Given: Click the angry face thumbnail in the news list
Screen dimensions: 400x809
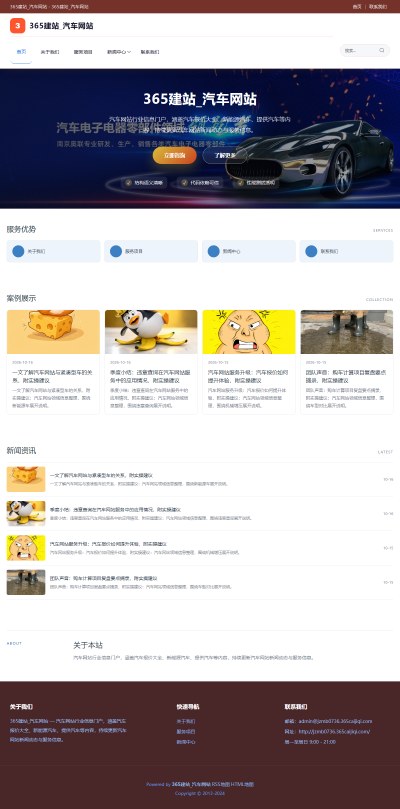Looking at the screenshot, I should (x=26, y=548).
